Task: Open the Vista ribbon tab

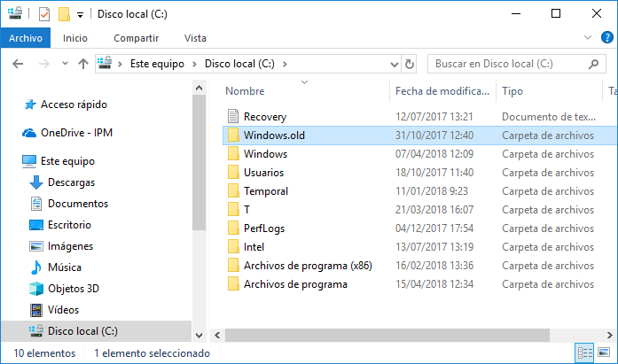Action: point(195,38)
